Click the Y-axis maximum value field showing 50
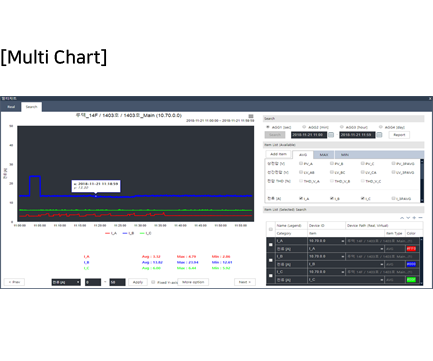 [x=117, y=282]
